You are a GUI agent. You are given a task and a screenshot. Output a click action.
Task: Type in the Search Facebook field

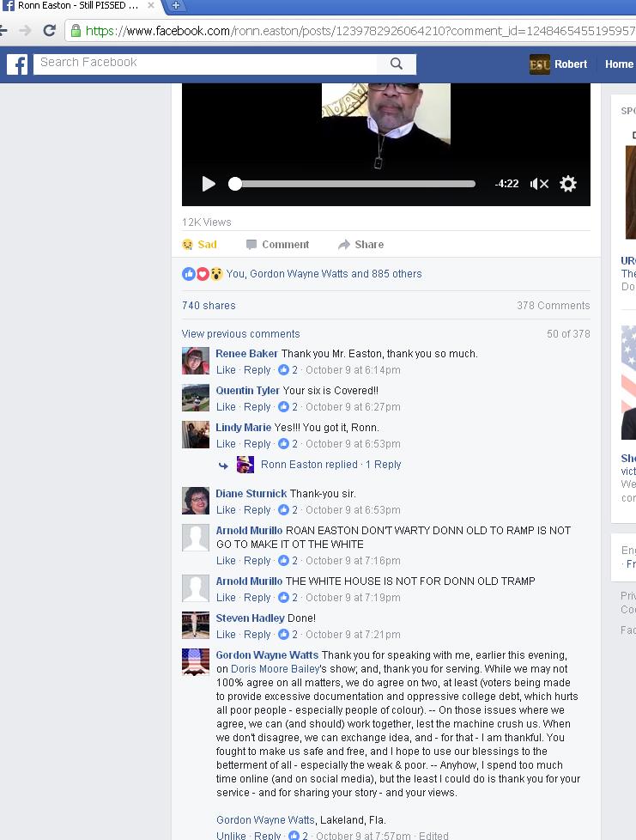pos(206,63)
